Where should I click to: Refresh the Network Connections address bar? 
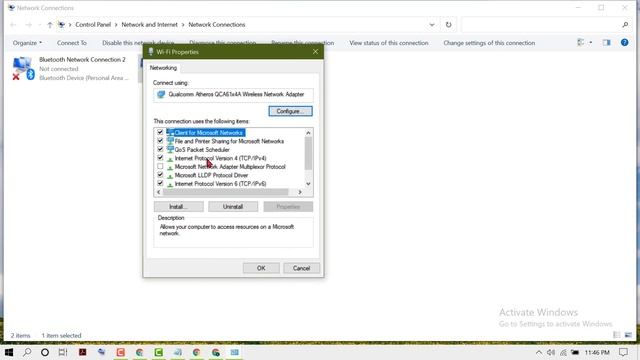449,24
